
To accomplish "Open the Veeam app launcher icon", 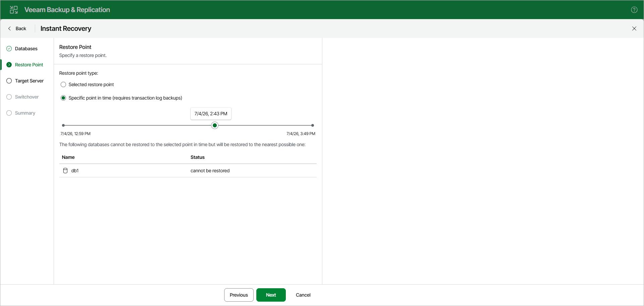I will (14, 10).
